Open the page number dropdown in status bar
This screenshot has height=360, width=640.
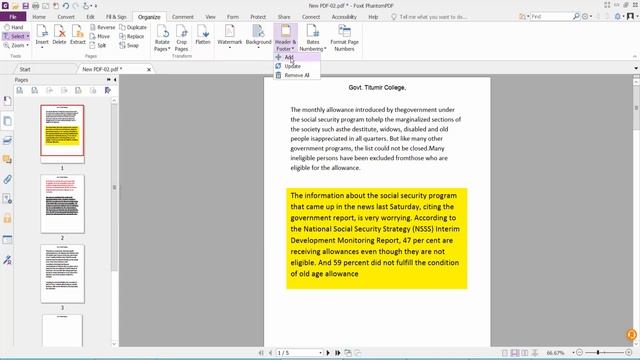click(320, 353)
